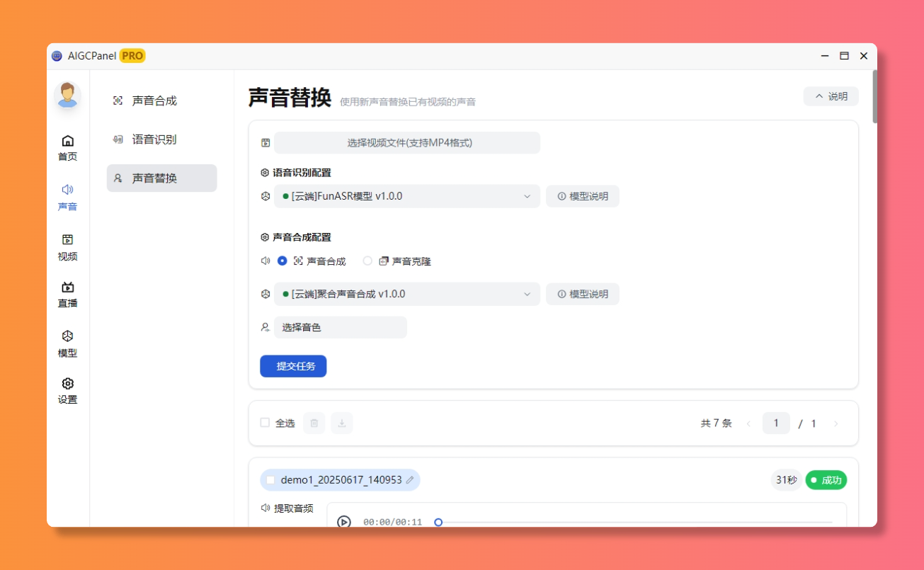Collapse the 说明 expander at top right
Screen dimensions: 924x570
pyautogui.click(x=831, y=96)
